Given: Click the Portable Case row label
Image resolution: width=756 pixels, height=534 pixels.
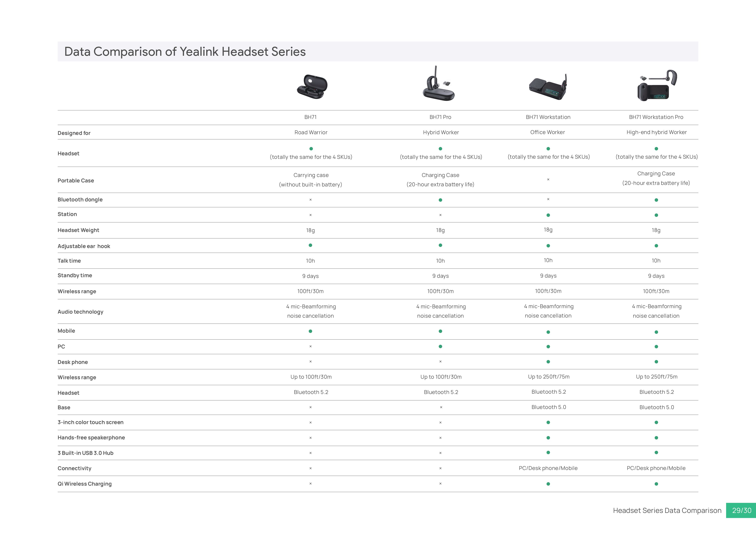Looking at the screenshot, I should [x=76, y=180].
